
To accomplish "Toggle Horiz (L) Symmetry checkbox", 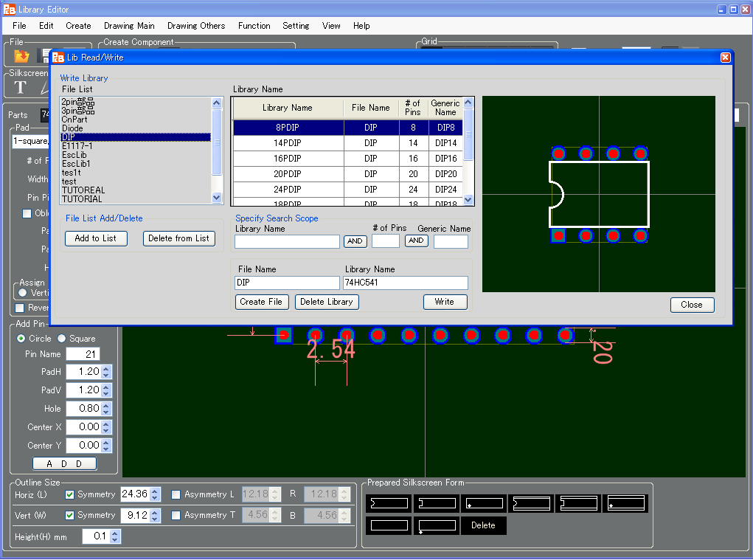I will [x=69, y=494].
